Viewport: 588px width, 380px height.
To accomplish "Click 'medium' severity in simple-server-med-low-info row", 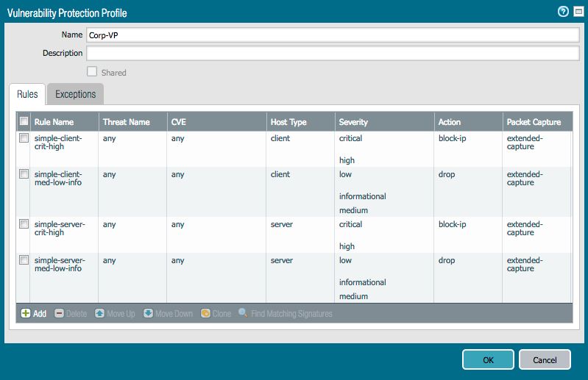I will (x=353, y=296).
